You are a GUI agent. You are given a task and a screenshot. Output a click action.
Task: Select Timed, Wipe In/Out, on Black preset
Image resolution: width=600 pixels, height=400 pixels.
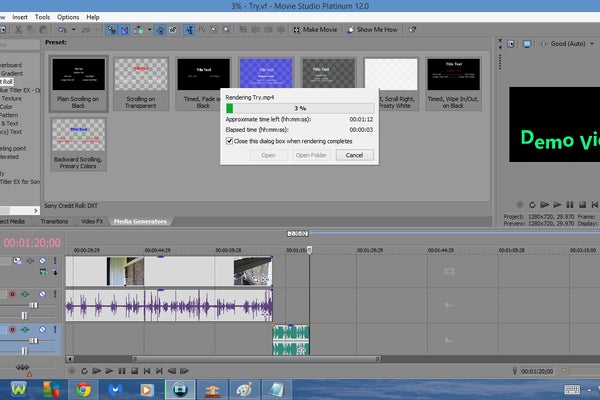point(453,83)
